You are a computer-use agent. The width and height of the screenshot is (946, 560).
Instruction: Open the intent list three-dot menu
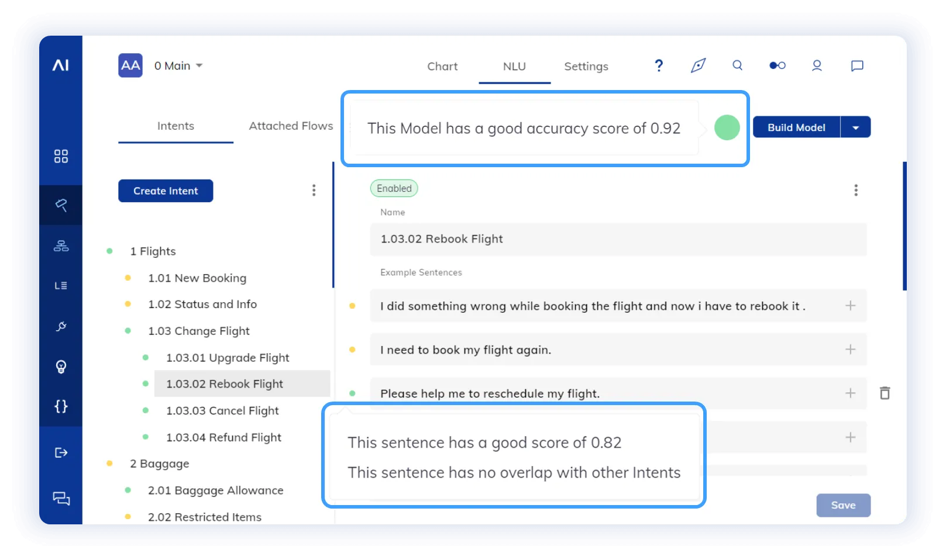[314, 190]
